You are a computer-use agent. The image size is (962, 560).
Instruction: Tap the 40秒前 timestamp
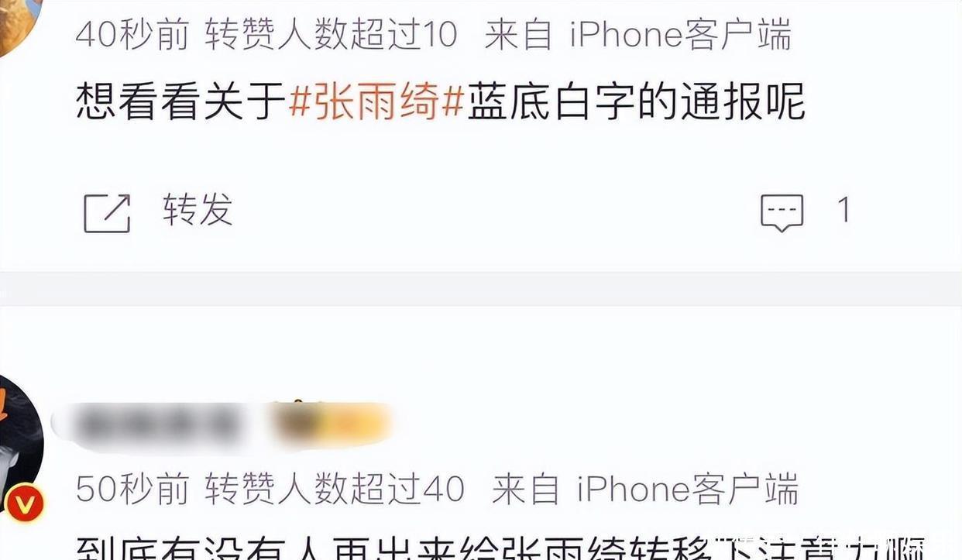click(132, 35)
